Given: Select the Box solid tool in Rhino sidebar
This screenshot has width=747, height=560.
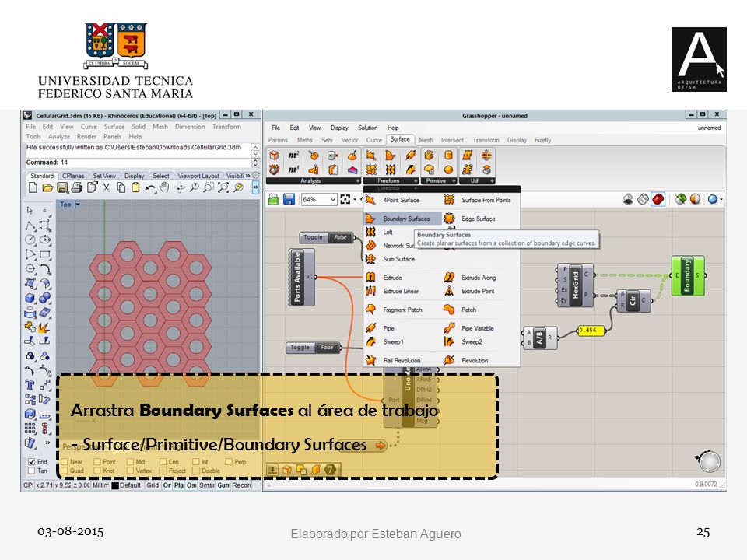Looking at the screenshot, I should (30, 298).
